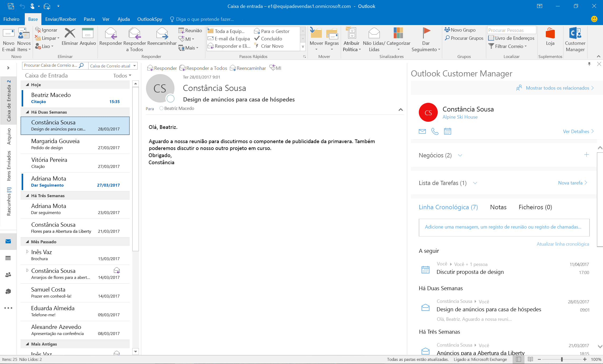Open the Todos filter dropdown

(122, 76)
